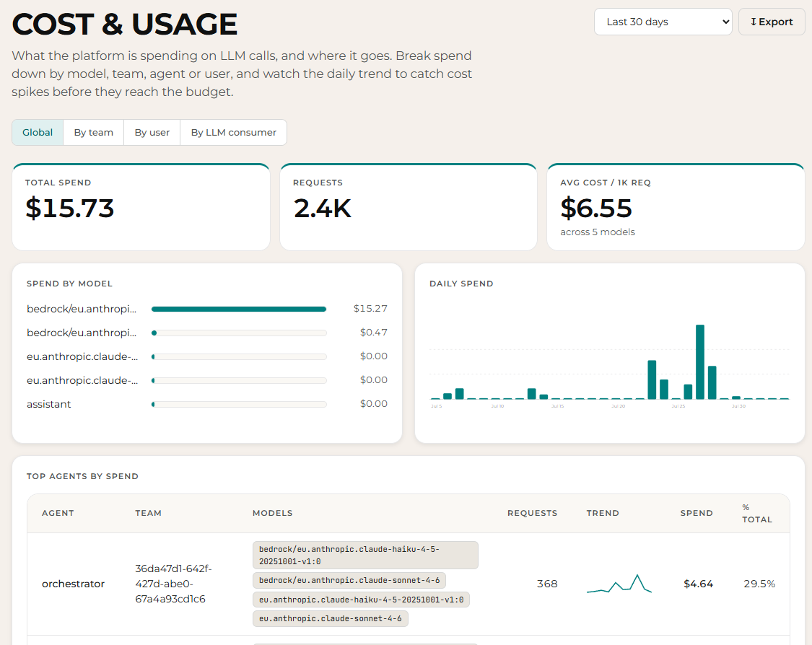Click the Spend column header
This screenshot has width=812, height=645.
point(697,513)
